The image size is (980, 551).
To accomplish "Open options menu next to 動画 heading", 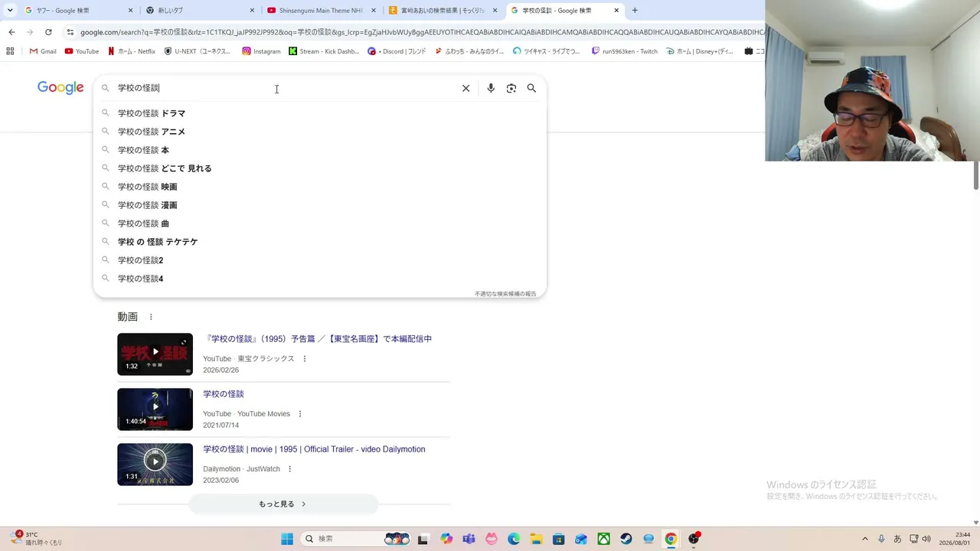I will pos(151,317).
